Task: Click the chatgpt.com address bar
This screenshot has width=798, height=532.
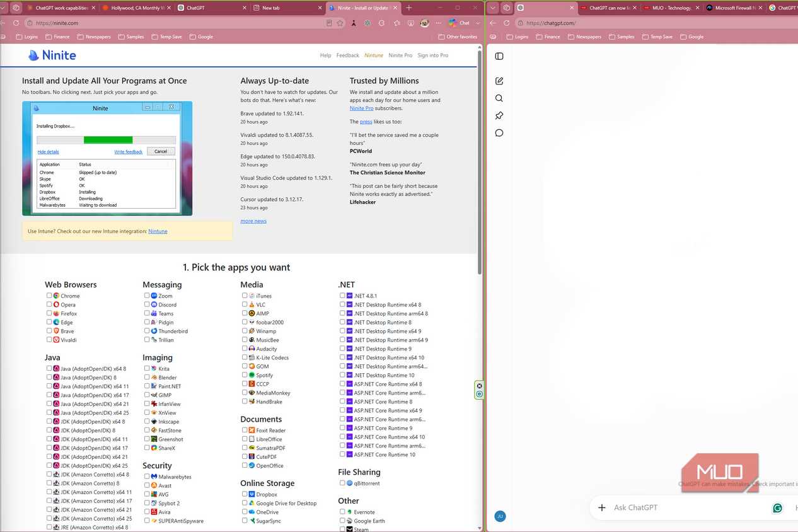Action: tap(656, 23)
